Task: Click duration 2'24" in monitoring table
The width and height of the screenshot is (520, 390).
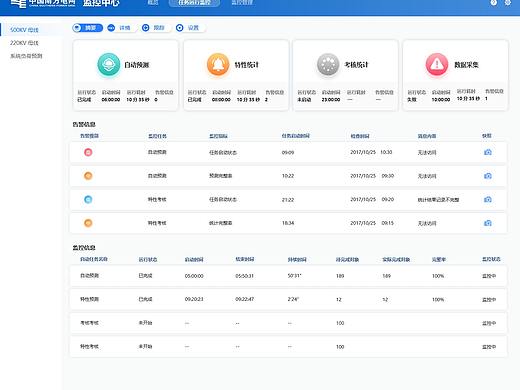Action: click(x=293, y=299)
